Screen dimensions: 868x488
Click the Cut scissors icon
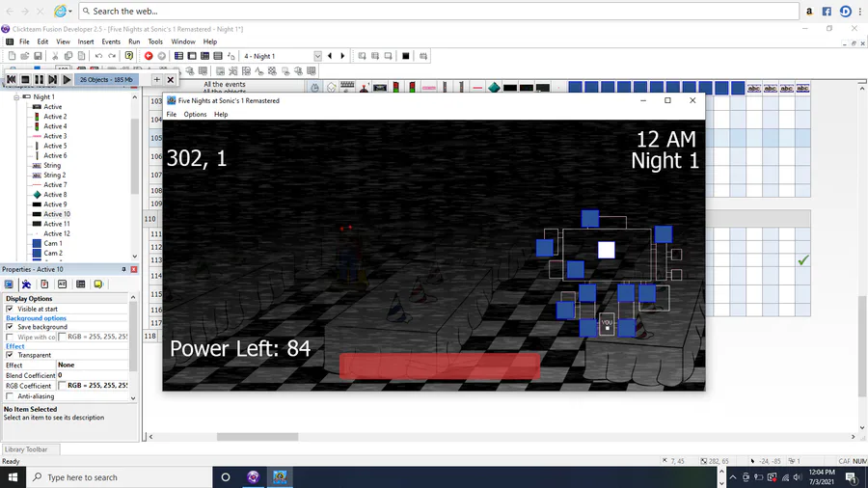(55, 56)
